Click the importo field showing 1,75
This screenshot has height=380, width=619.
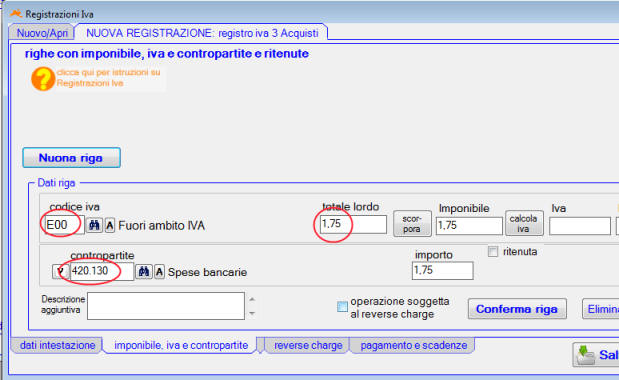[443, 271]
